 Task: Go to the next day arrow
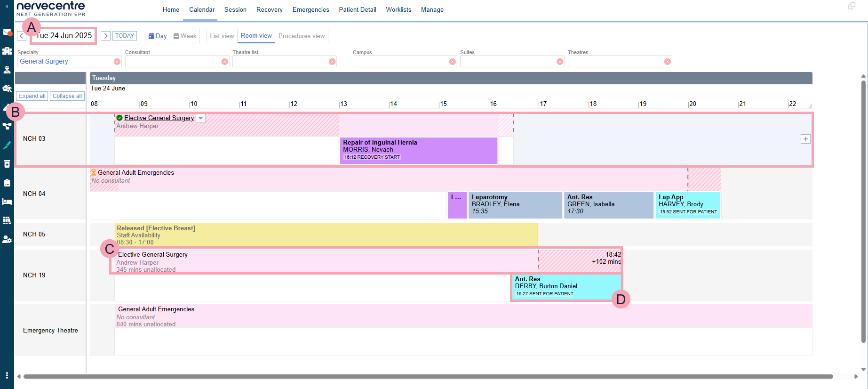[x=106, y=36]
